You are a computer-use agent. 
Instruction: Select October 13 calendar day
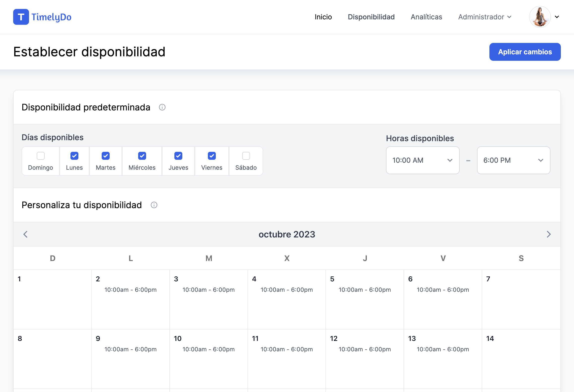[443, 359]
